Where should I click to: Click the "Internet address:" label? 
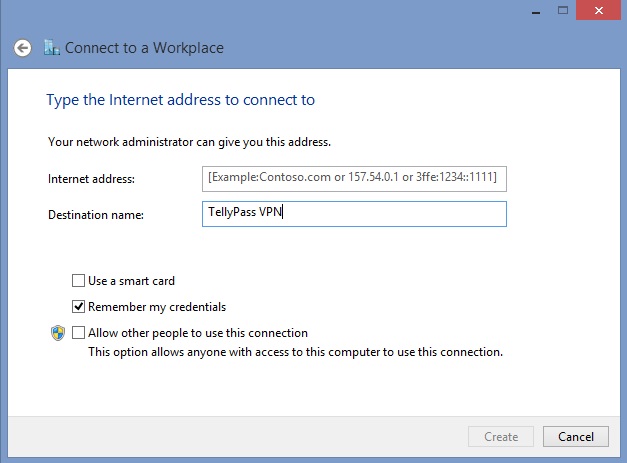[x=91, y=179]
